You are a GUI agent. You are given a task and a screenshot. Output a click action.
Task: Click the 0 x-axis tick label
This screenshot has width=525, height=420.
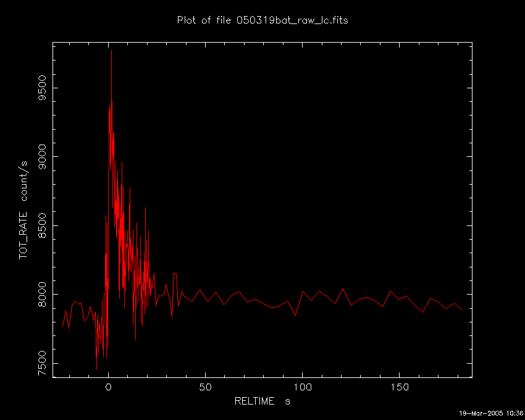(x=109, y=387)
